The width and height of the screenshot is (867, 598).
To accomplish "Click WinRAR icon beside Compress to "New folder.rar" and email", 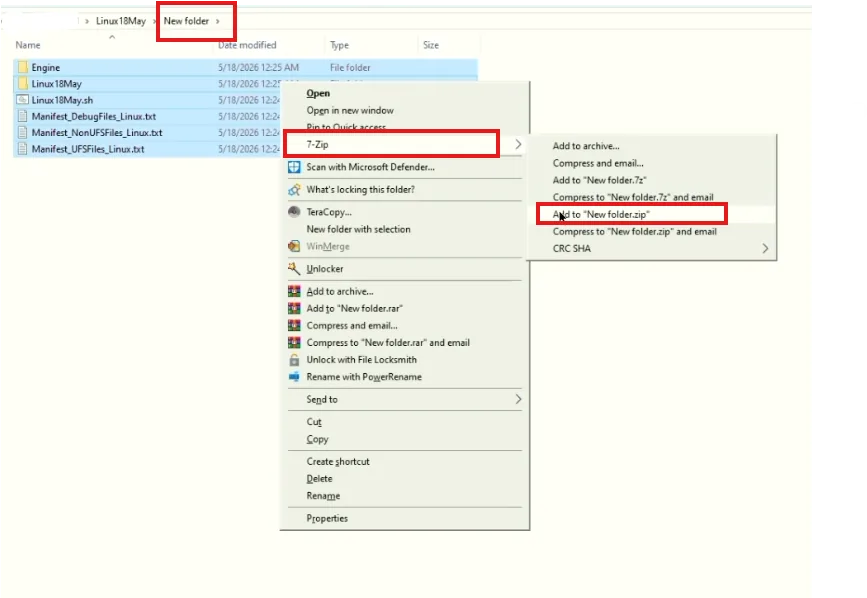I will coord(294,343).
